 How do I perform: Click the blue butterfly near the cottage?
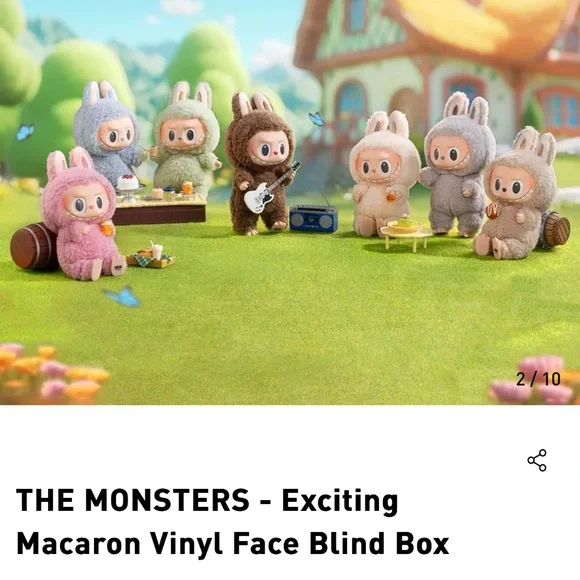317,119
